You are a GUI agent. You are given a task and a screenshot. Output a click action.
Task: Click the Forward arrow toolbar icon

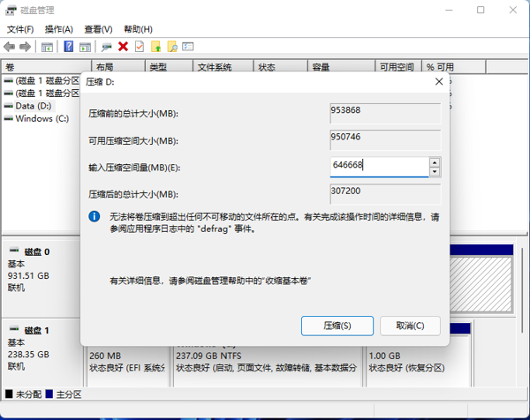(25, 47)
